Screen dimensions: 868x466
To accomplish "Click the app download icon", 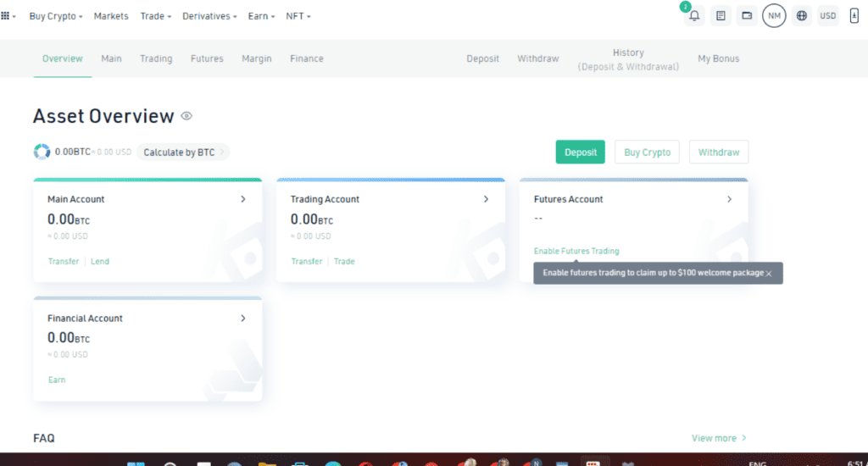I will tap(854, 16).
